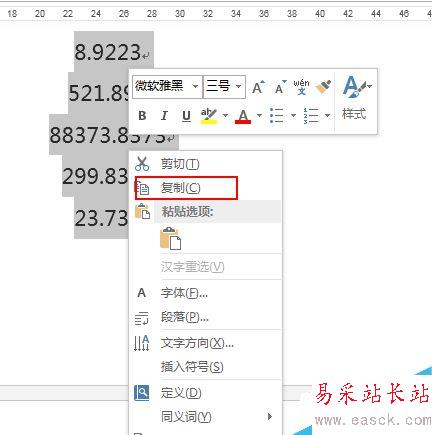Open the 样式 styles gallery
The width and height of the screenshot is (432, 435).
355,98
